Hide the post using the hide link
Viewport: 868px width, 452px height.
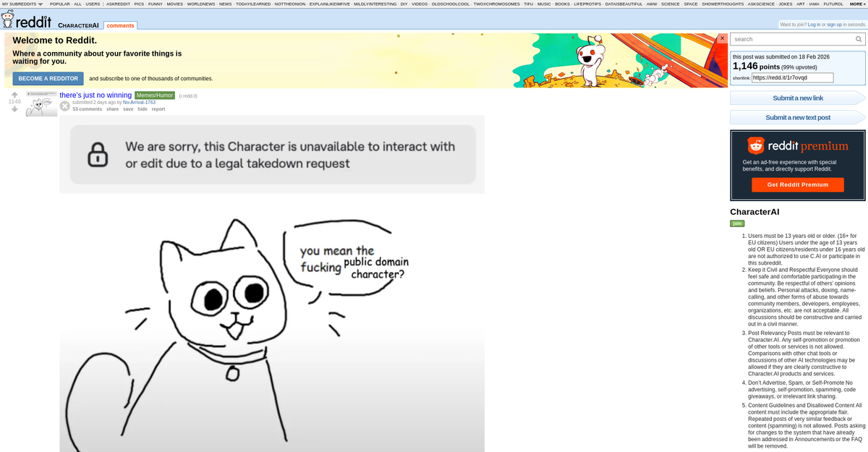[x=141, y=108]
